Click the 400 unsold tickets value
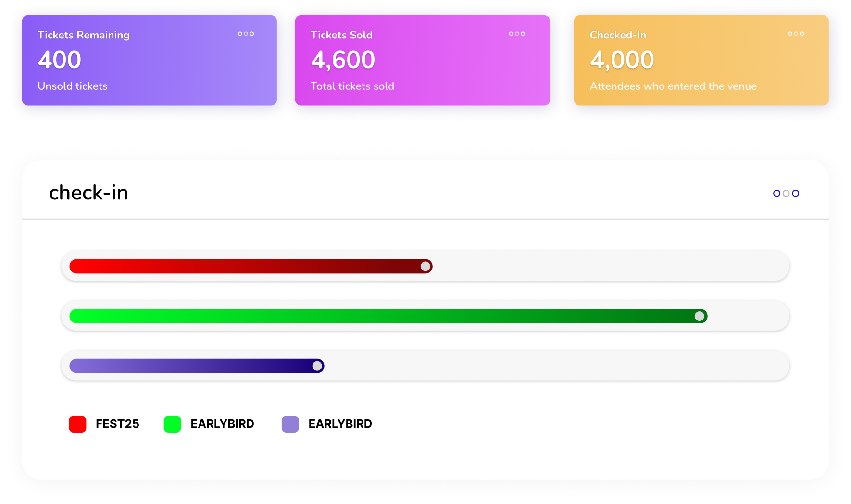 click(60, 60)
